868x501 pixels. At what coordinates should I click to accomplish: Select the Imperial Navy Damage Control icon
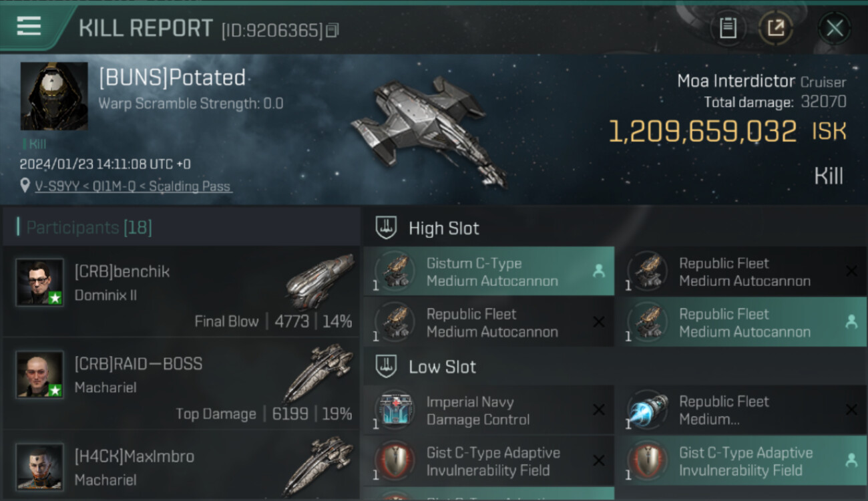394,409
